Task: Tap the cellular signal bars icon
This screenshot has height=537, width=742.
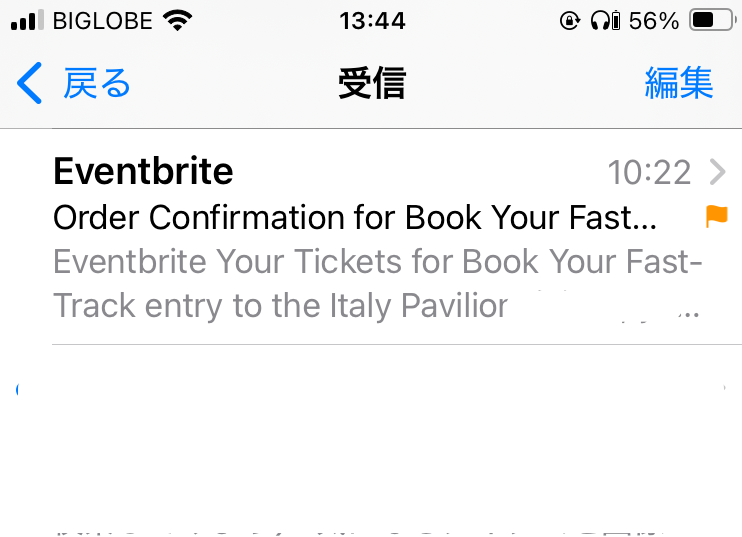Action: [27, 20]
